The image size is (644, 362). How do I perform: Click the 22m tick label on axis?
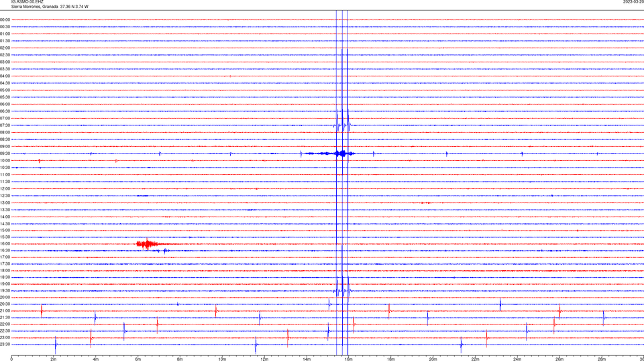pos(475,359)
